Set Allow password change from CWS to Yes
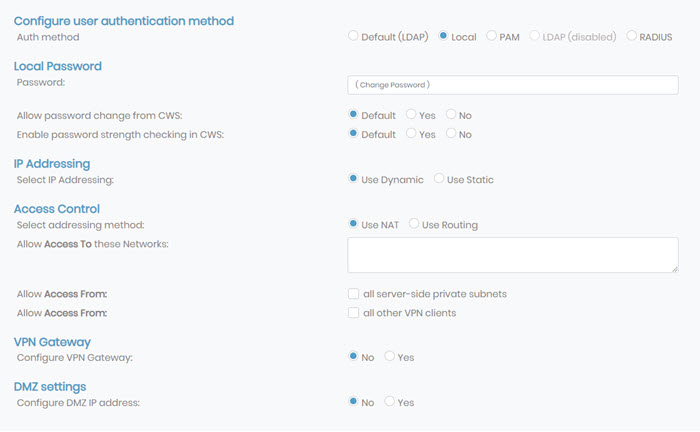This screenshot has width=700, height=432. [x=411, y=114]
